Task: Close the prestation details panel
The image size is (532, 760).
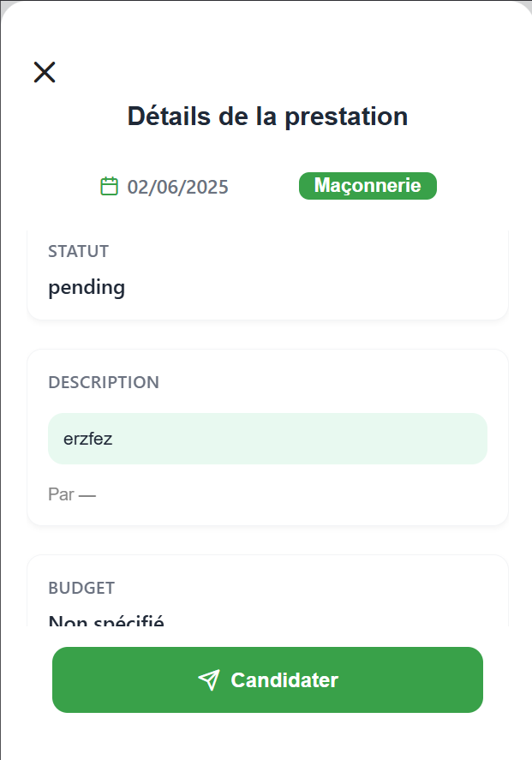Action: [45, 72]
